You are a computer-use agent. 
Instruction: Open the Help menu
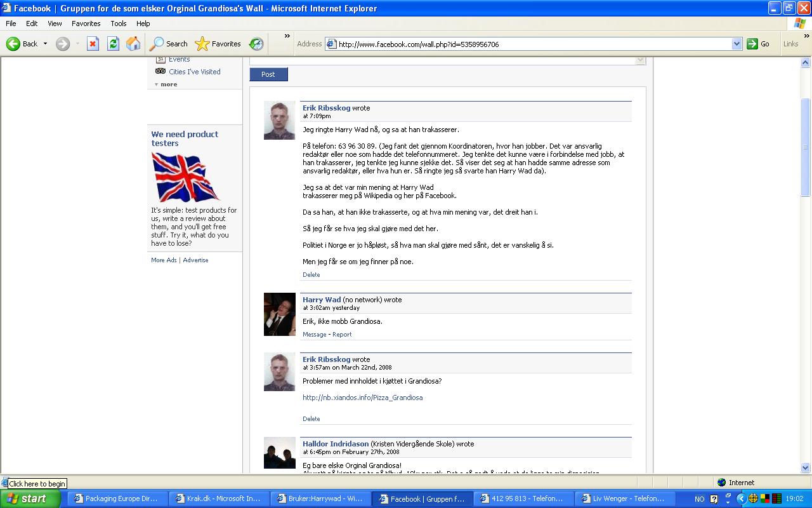[x=143, y=23]
